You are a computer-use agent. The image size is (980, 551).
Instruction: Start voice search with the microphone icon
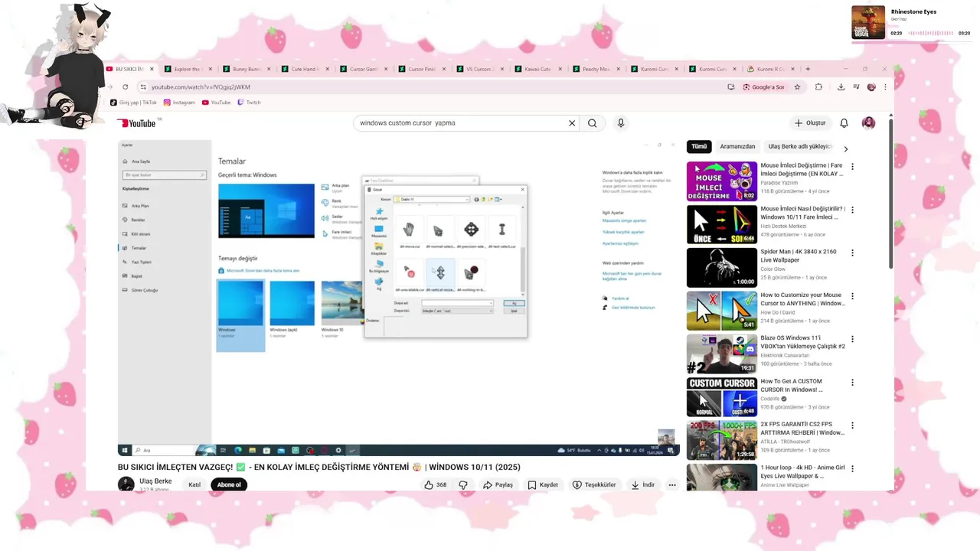click(x=621, y=123)
